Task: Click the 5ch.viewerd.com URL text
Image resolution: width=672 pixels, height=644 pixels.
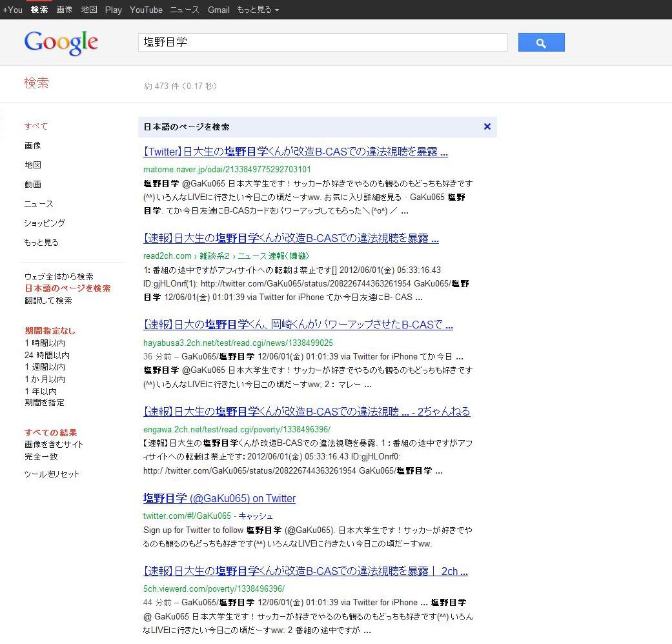Action: coord(214,589)
